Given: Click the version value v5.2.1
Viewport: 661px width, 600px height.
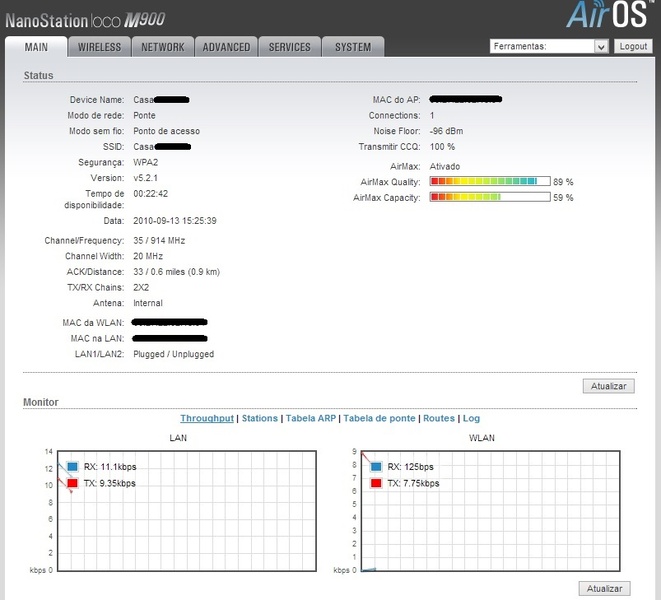Looking at the screenshot, I should (145, 178).
